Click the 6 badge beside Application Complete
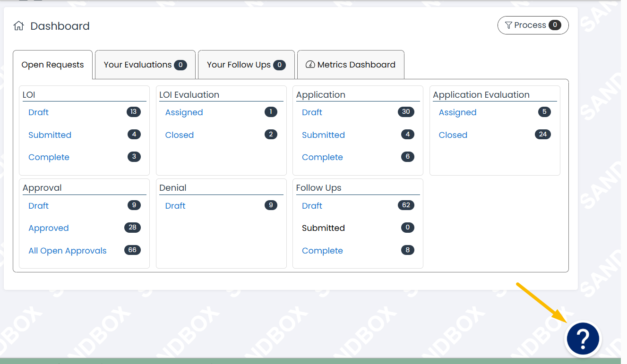Viewport: 627px width, 364px height. click(408, 157)
